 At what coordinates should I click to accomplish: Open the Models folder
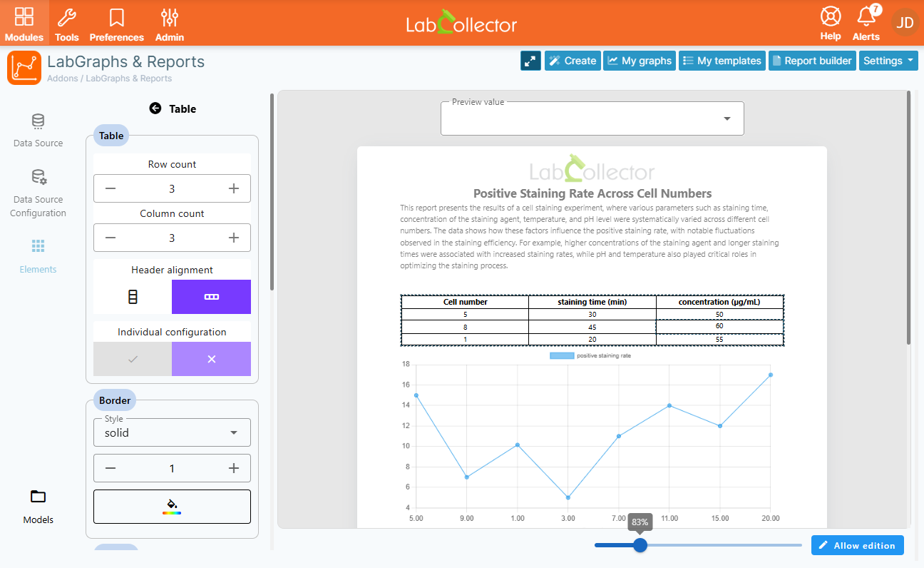pyautogui.click(x=38, y=507)
